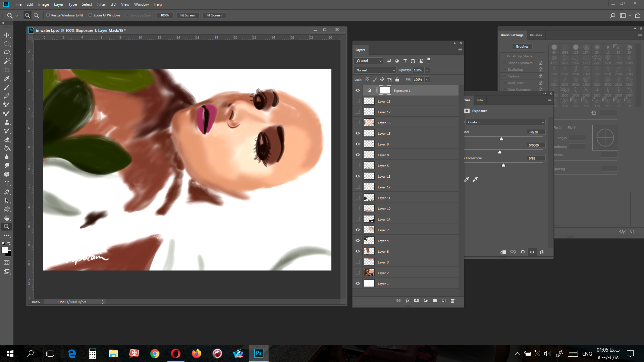Click the foreground color swatch
The height and width of the screenshot is (362, 644).
tap(5, 250)
